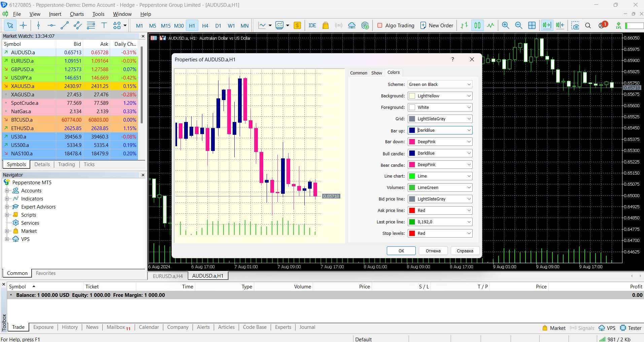
Task: Open the signals broadcast icon
Action: pos(339,25)
